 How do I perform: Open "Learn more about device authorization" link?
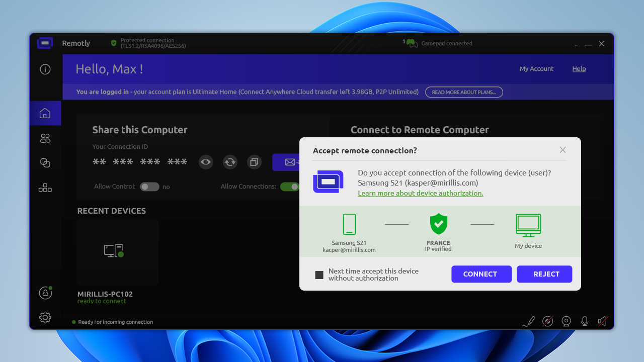point(420,193)
